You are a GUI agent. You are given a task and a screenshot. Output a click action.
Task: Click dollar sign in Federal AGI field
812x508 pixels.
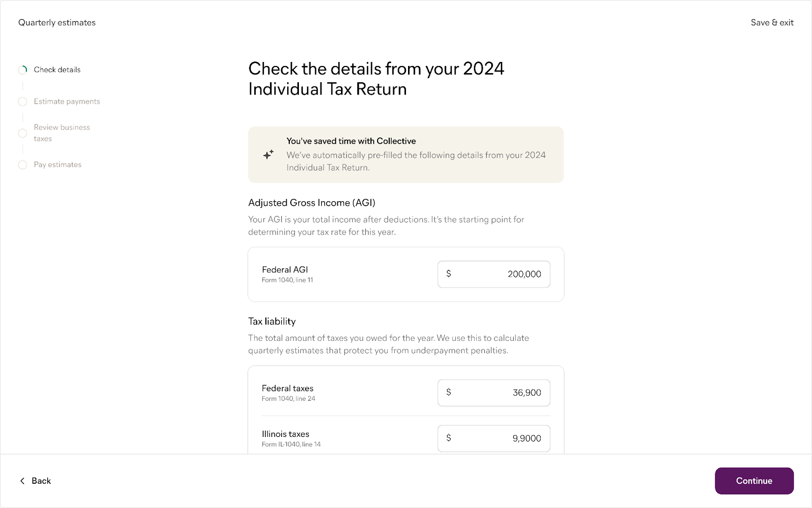pyautogui.click(x=449, y=274)
